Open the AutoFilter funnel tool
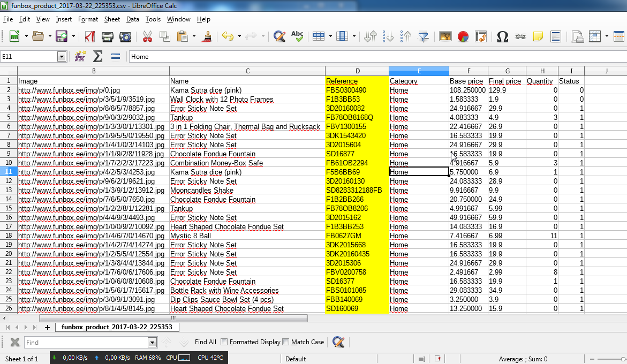The image size is (627, 364). point(424,36)
